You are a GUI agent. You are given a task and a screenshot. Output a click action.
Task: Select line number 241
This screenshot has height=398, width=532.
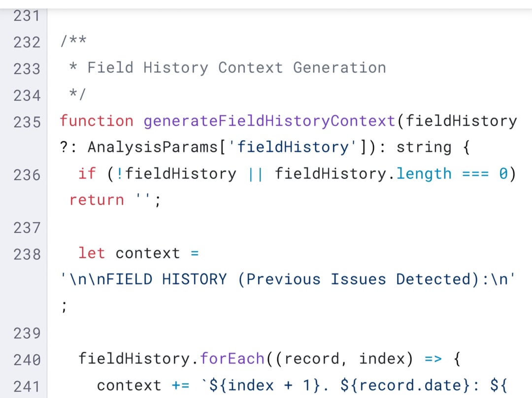27,386
